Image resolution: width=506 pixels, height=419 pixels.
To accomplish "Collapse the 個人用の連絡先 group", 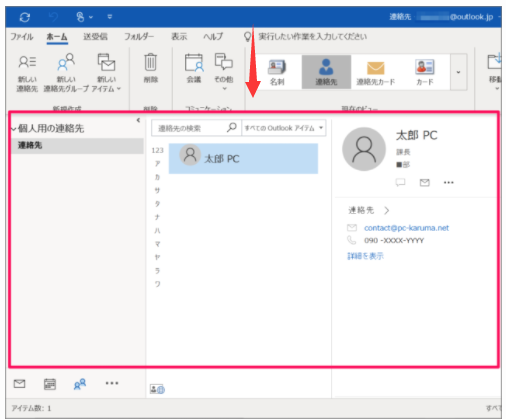I will 14,129.
